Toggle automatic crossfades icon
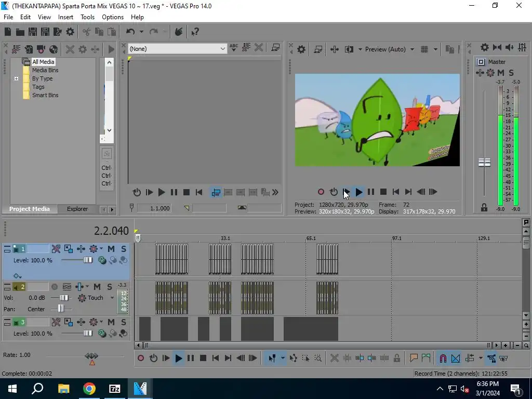The image size is (532, 399). coord(456,358)
